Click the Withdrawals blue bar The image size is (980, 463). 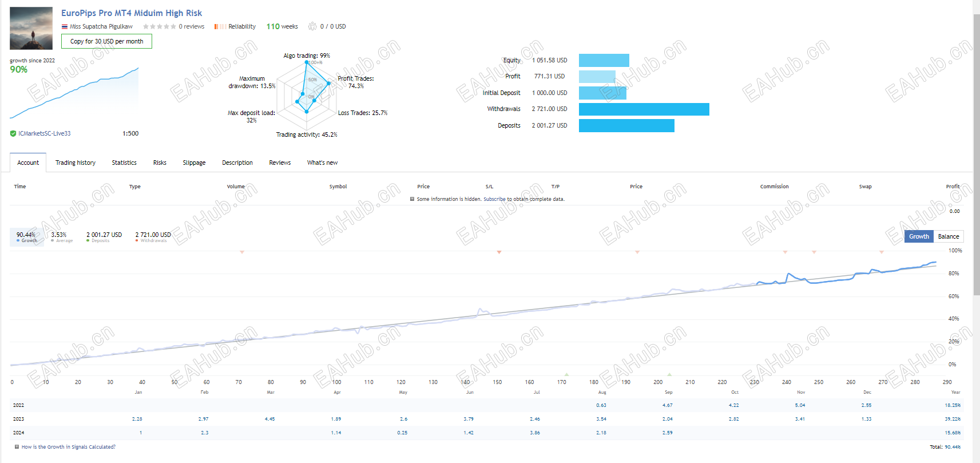[644, 109]
